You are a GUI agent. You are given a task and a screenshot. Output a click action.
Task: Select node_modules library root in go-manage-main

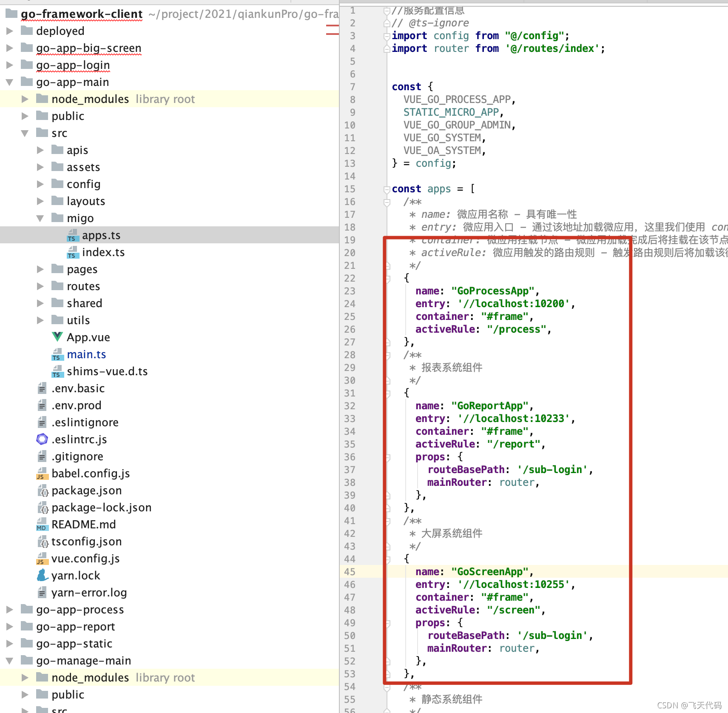169,677
